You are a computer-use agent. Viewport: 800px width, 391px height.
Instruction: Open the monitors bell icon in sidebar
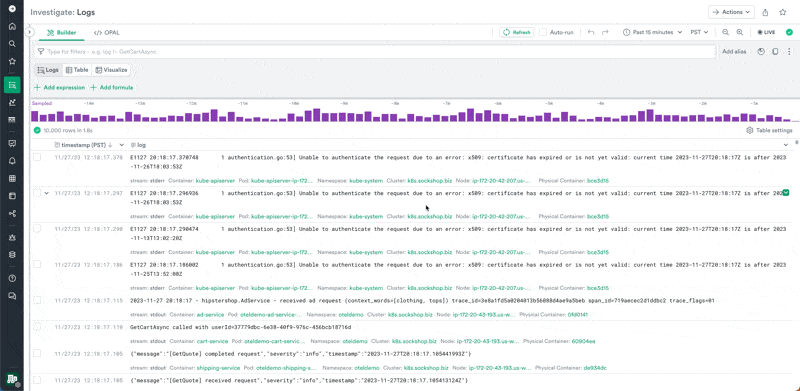tap(12, 161)
